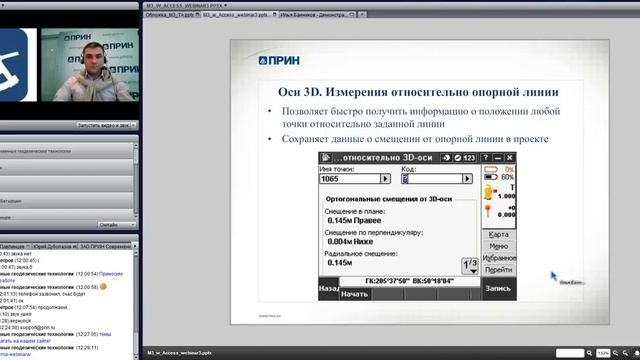Open the Обложка_M3_TA.pptx tab
The width and height of the screenshot is (640, 360).
click(172, 14)
